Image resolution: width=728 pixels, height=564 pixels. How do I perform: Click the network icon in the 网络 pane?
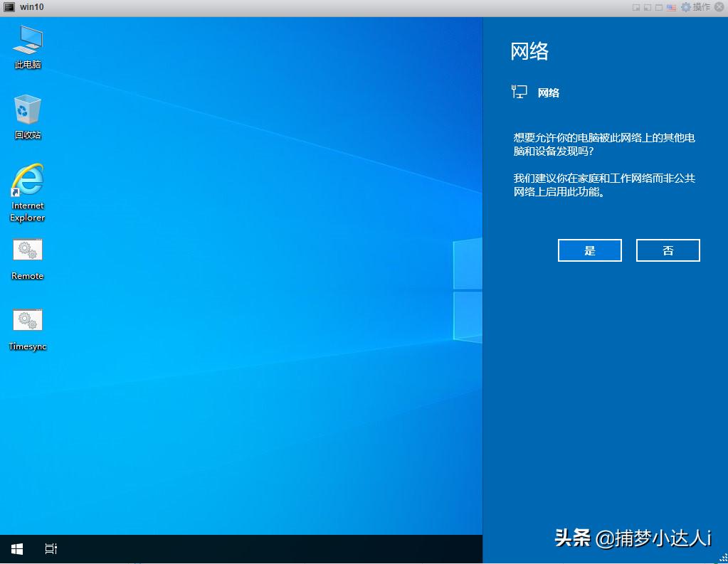point(519,91)
